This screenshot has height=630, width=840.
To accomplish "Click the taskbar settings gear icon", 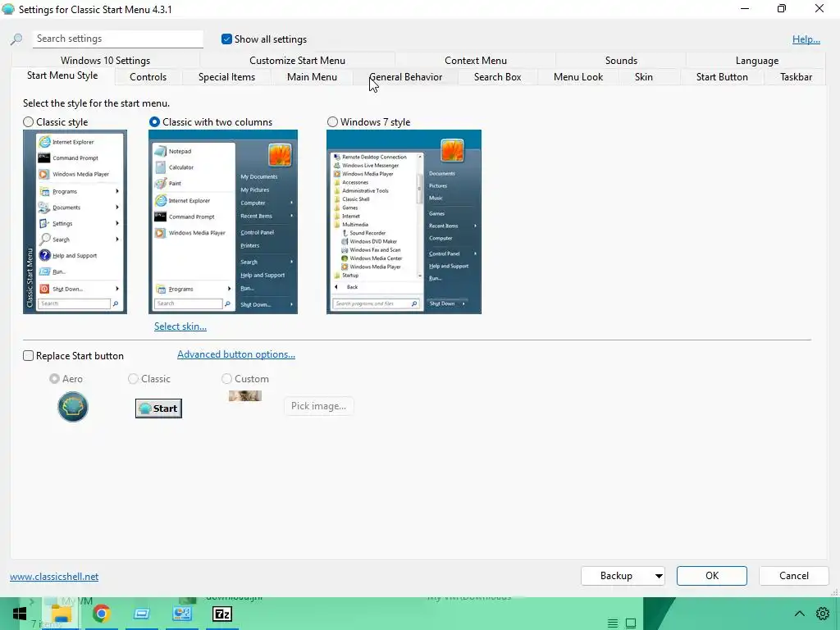I will pyautogui.click(x=823, y=614).
